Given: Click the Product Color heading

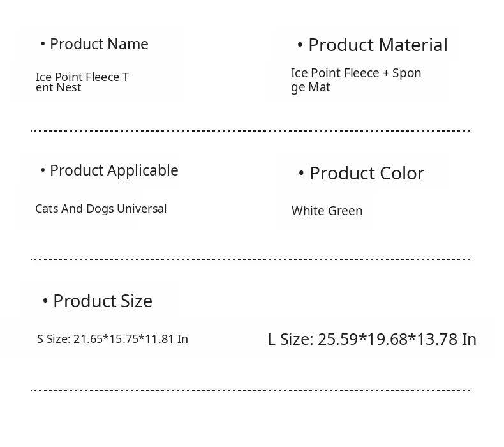Looking at the screenshot, I should point(366,174).
